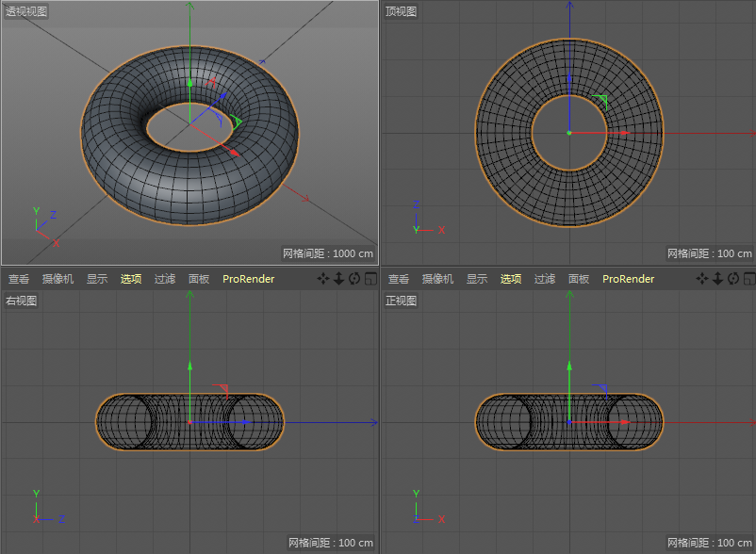Click the rotate camera icon above right view

(354, 279)
